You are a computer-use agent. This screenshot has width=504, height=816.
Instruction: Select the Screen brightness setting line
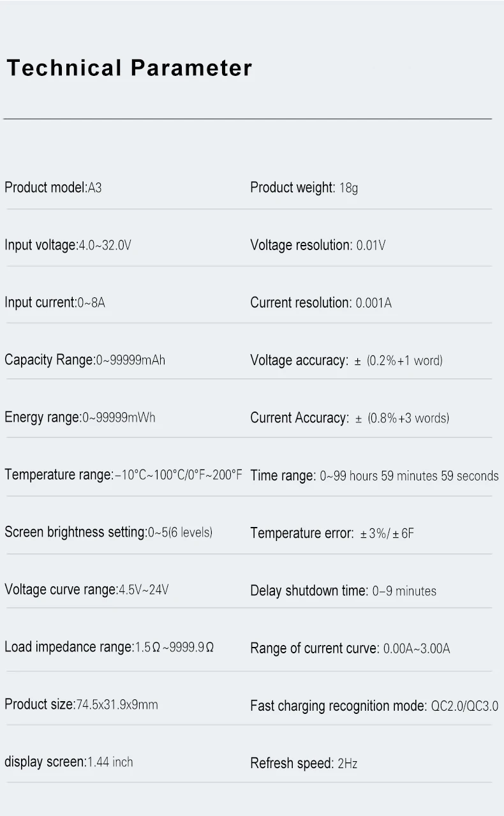108,532
